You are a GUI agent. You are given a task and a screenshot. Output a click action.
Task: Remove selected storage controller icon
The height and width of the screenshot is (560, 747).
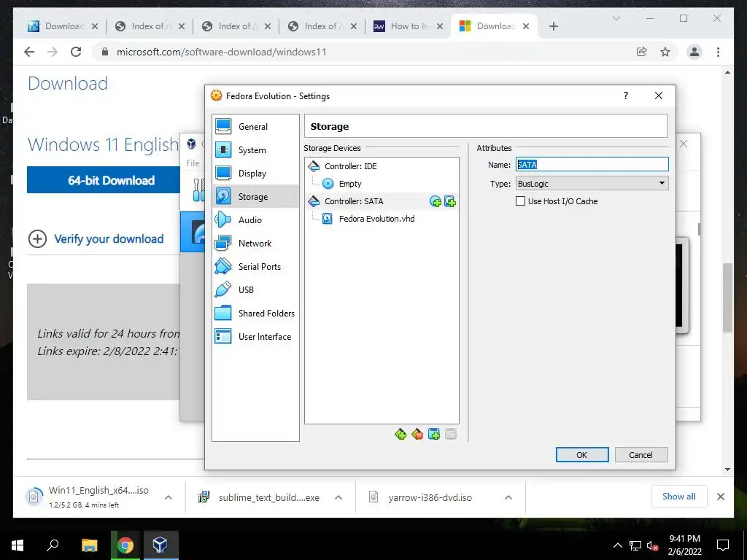pyautogui.click(x=417, y=434)
